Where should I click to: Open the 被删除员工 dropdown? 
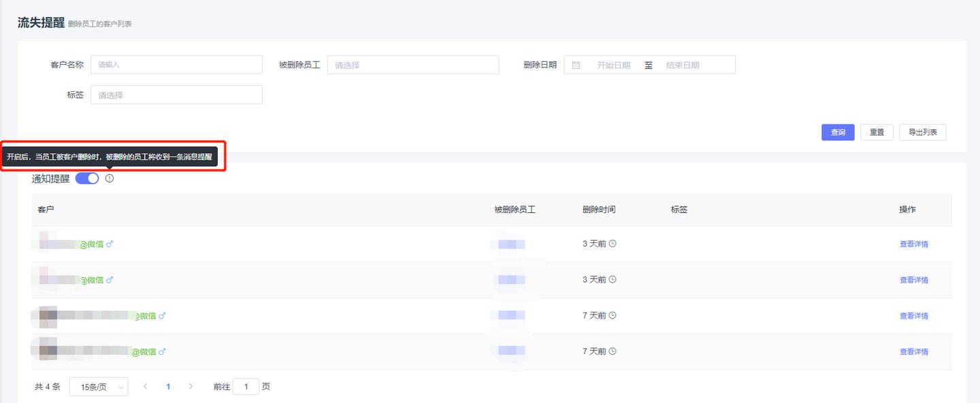click(x=412, y=65)
